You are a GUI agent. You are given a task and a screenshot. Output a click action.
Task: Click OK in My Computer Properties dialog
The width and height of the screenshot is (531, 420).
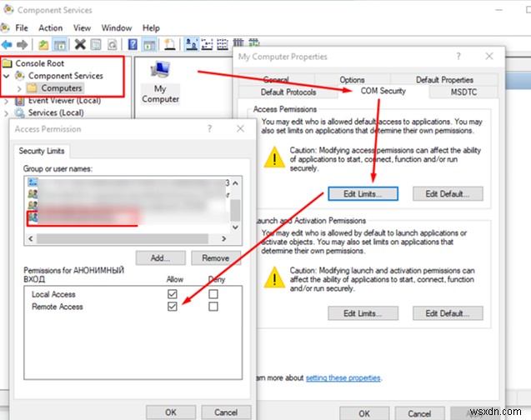pyautogui.click(x=364, y=413)
